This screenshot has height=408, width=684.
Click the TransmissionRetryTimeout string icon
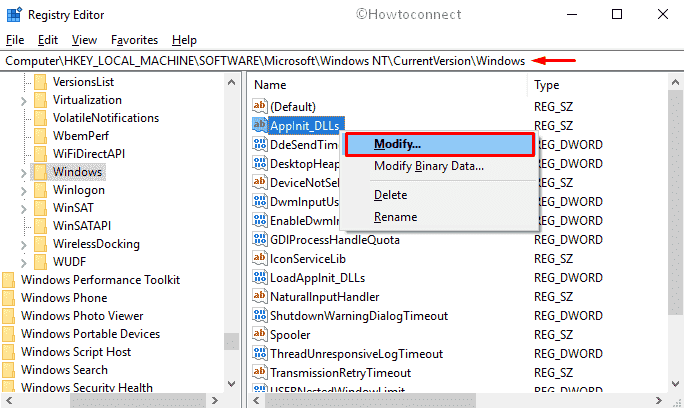[260, 372]
